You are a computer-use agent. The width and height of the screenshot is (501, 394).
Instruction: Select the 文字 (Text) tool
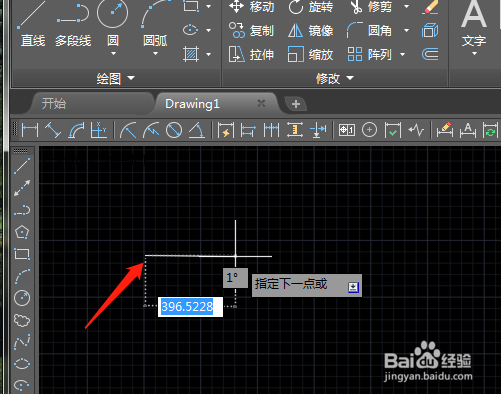[x=474, y=23]
